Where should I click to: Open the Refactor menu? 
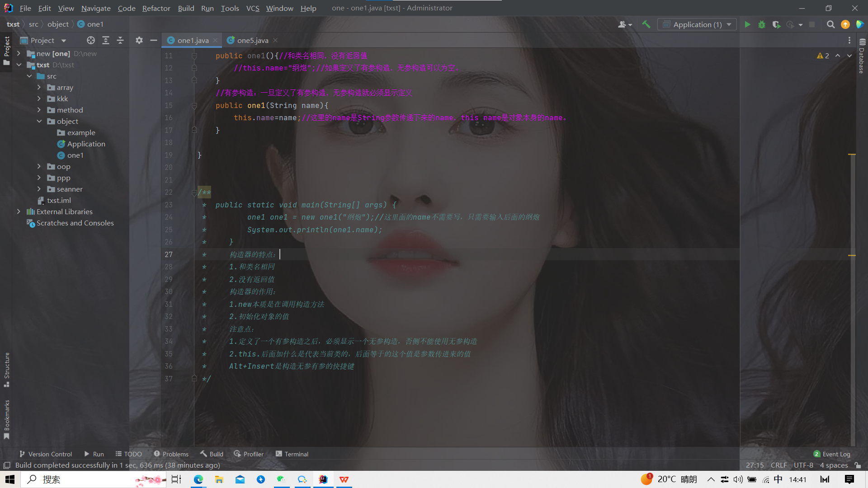click(156, 8)
